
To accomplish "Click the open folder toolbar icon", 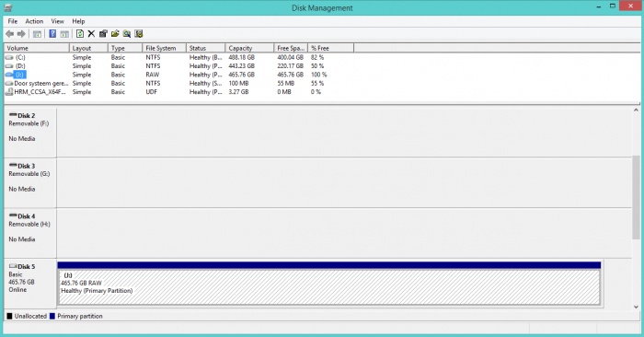I will coord(115,34).
